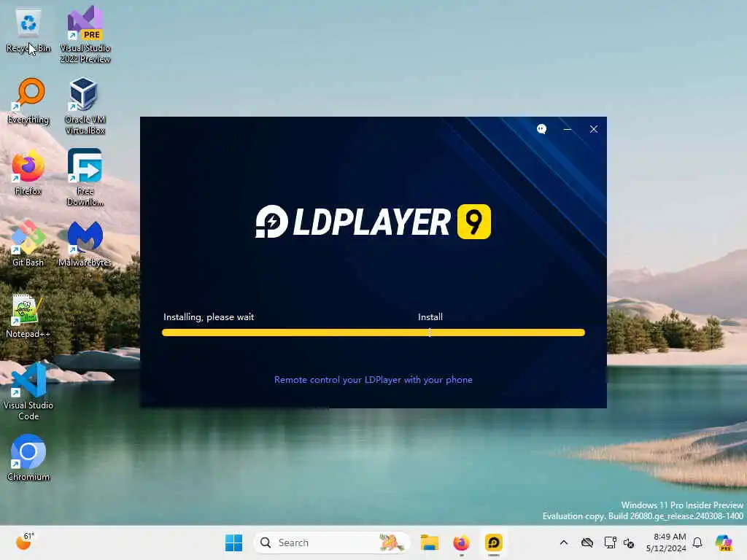747x560 pixels.
Task: Open the Copilot Preview taskbar icon
Action: click(724, 542)
